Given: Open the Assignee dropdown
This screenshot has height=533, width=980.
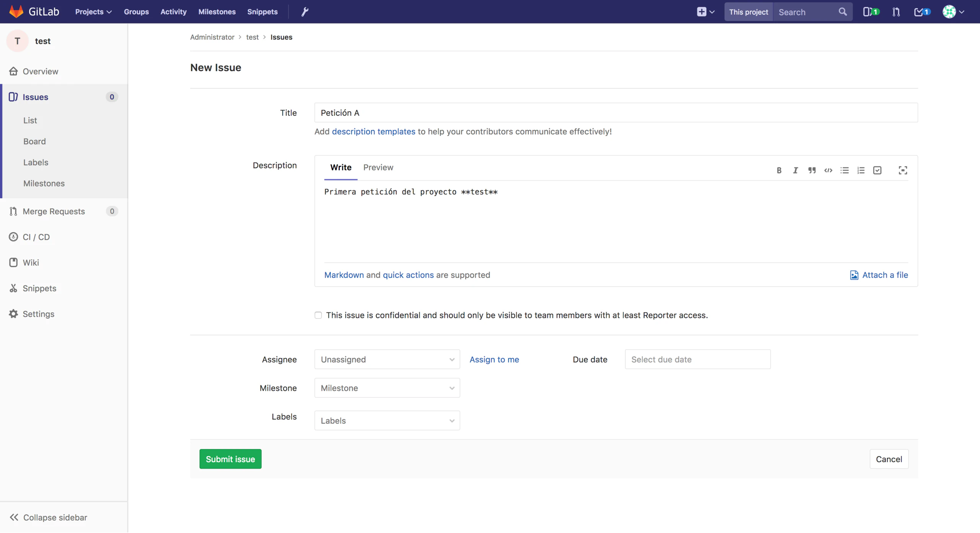Looking at the screenshot, I should click(x=387, y=359).
